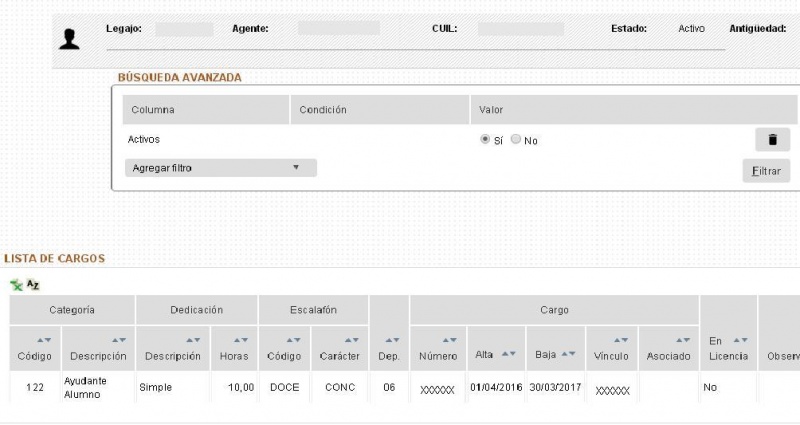Image resolution: width=800 pixels, height=425 pixels.
Task: Open the 'Agregar filtro' dropdown
Action: pyautogui.click(x=220, y=168)
